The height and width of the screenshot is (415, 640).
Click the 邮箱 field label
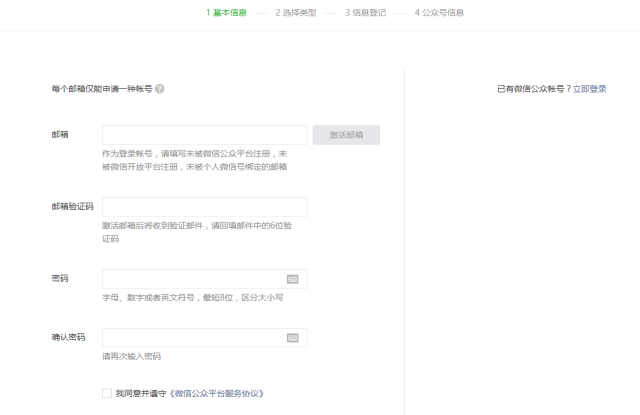(60, 135)
